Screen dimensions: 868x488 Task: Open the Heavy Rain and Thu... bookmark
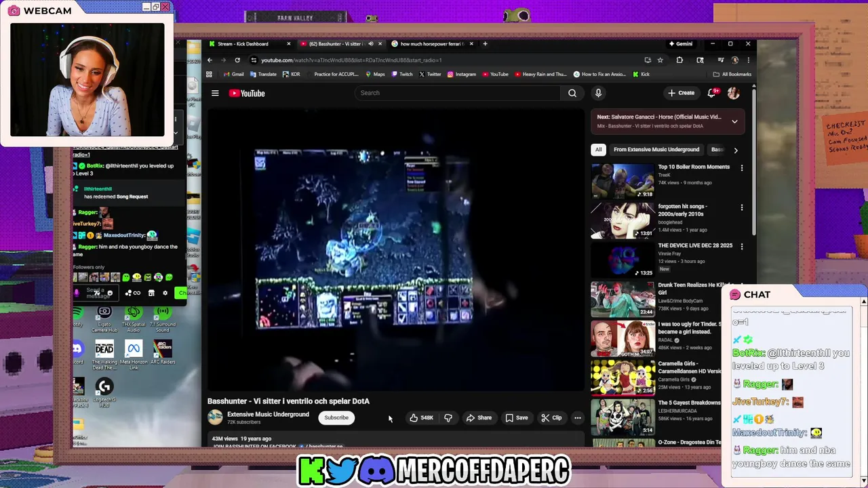click(x=540, y=74)
